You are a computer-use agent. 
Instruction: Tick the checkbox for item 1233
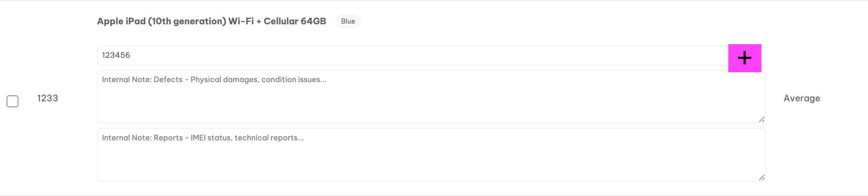pos(12,101)
